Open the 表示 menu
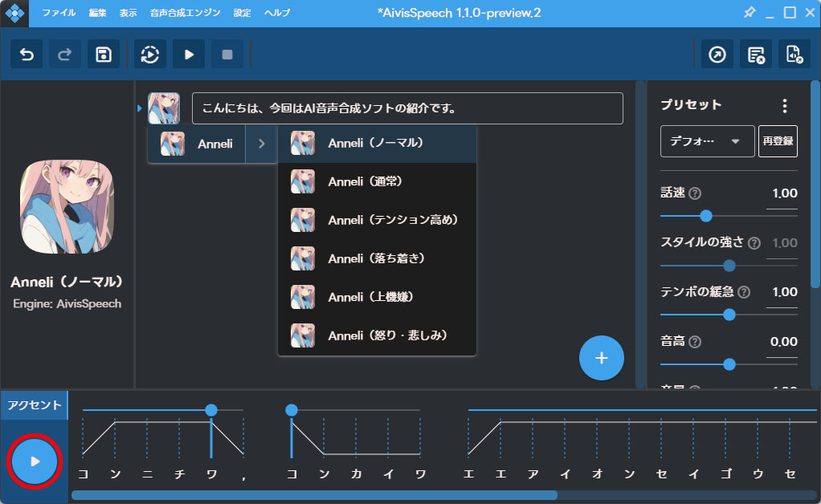 [x=129, y=13]
